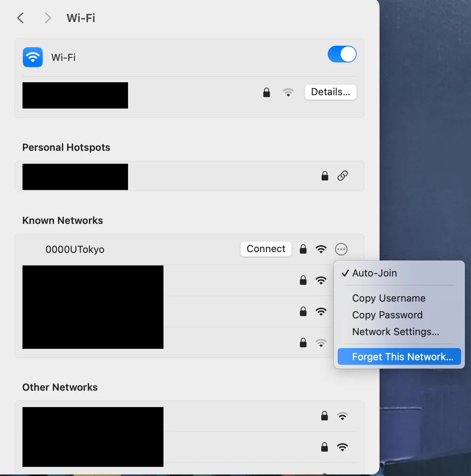Screen dimensions: 471x476
Task: Click the lock icon in Personal Hotspots row
Action: 325,176
